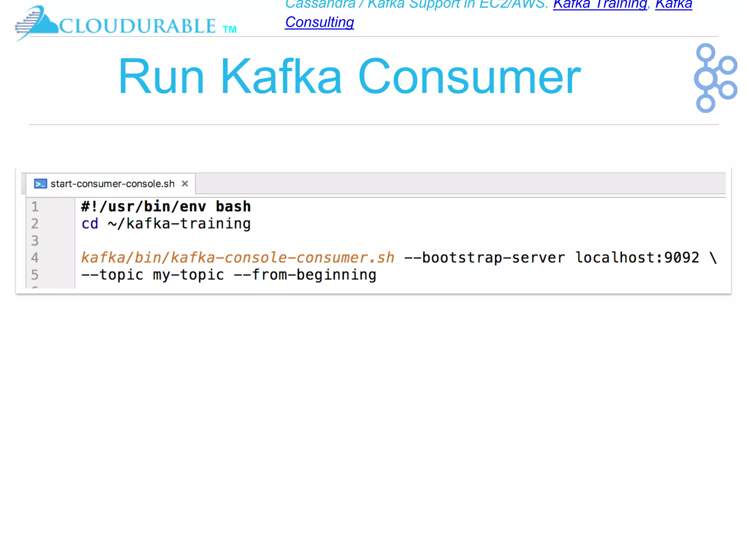Image resolution: width=747 pixels, height=560 pixels.
Task: Click the kafka-console-consumer.sh script path
Action: pyautogui.click(x=237, y=258)
